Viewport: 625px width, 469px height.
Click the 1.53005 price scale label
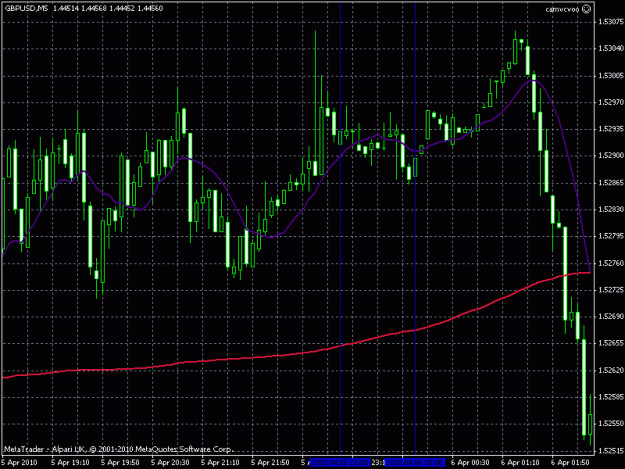click(x=611, y=75)
